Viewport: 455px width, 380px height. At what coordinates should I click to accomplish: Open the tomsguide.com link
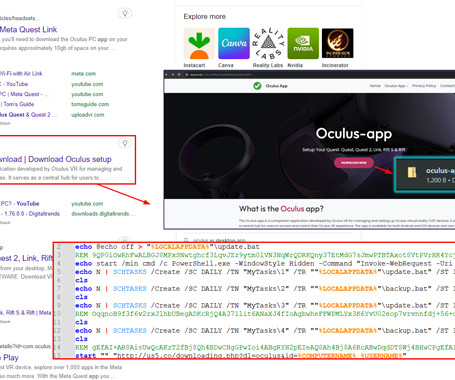click(x=90, y=104)
